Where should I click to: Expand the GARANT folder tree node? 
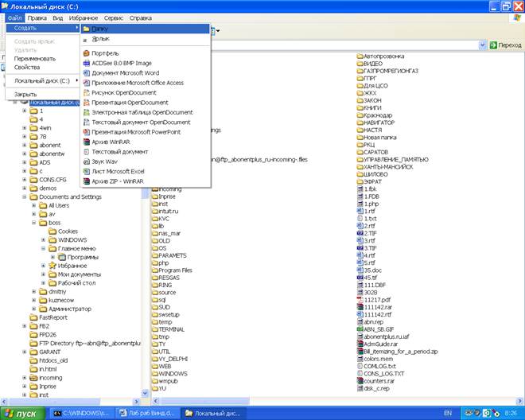(25, 352)
